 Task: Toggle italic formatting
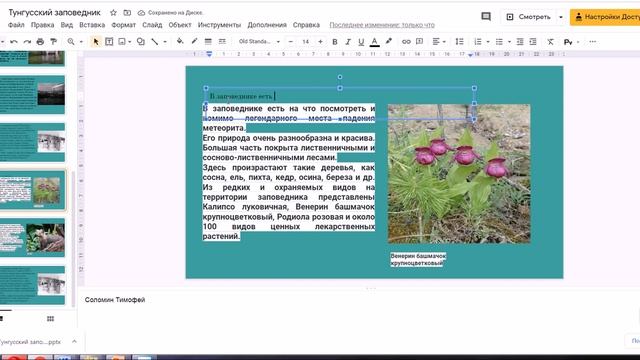(x=348, y=42)
